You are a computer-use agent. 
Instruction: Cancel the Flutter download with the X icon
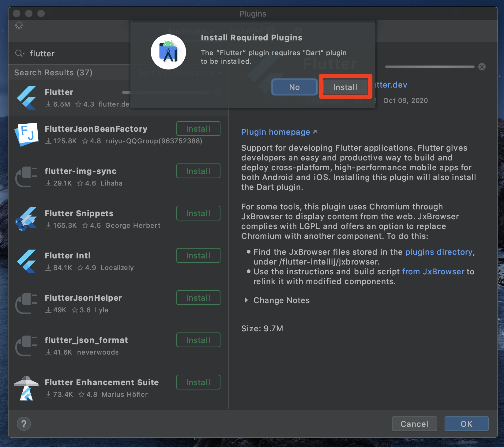pyautogui.click(x=482, y=67)
